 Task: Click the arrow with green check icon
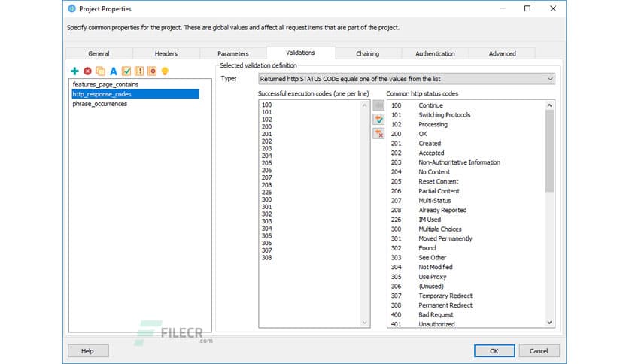pos(378,119)
